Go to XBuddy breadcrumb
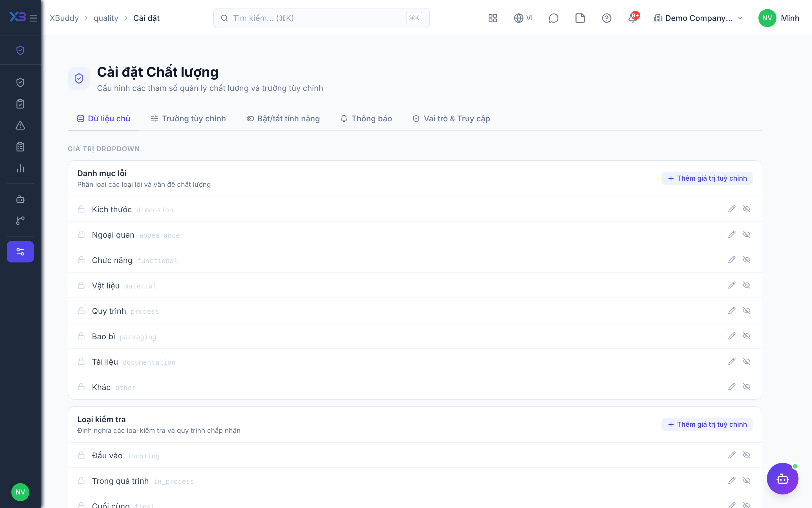This screenshot has width=812, height=508. point(64,18)
